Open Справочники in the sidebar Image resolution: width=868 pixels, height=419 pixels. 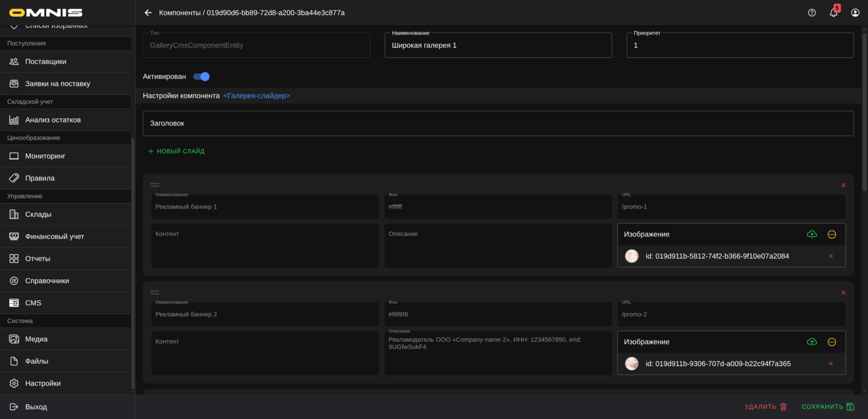coord(47,281)
